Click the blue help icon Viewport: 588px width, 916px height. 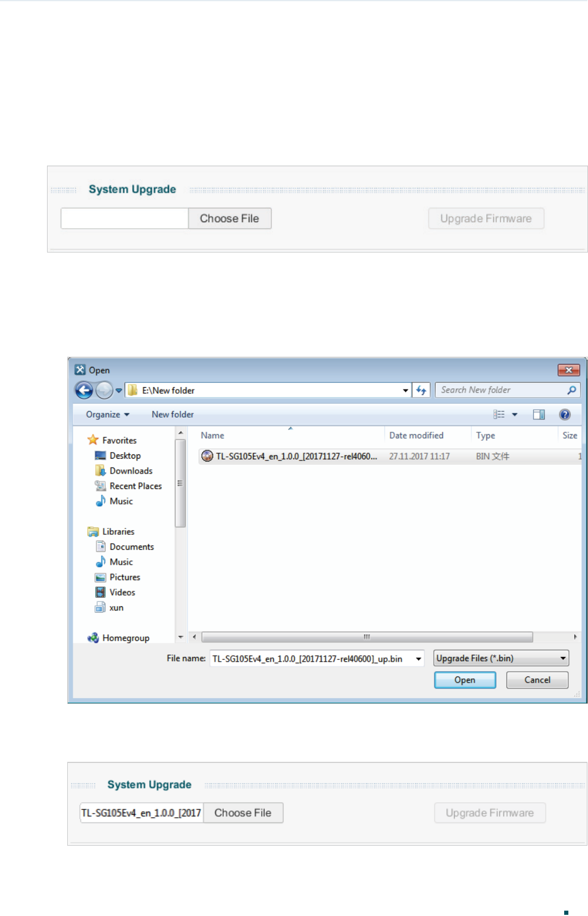[x=565, y=415]
